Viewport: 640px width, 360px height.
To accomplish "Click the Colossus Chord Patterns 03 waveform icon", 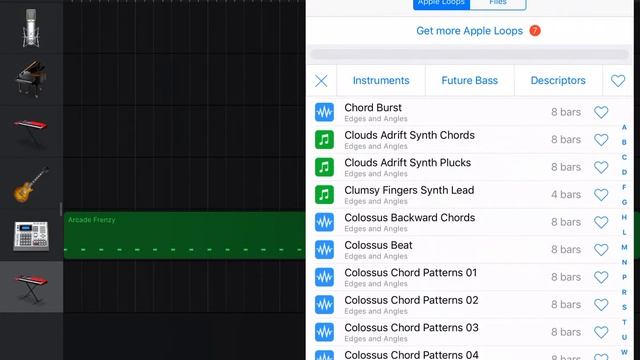I will 324,332.
